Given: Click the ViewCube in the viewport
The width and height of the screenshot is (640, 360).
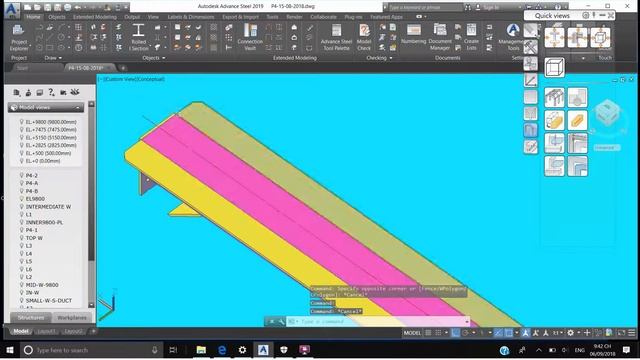Looking at the screenshot, I should [608, 113].
